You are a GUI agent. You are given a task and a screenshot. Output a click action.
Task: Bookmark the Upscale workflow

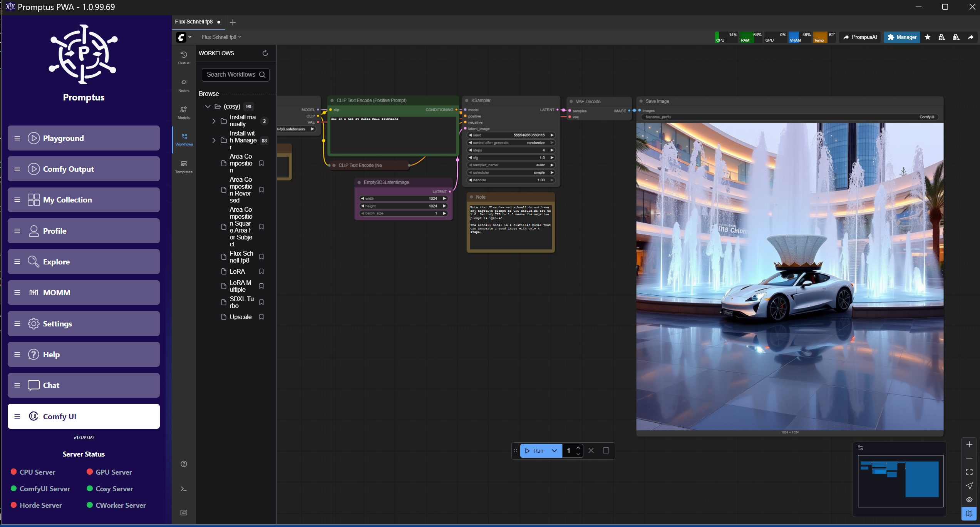[x=261, y=317]
